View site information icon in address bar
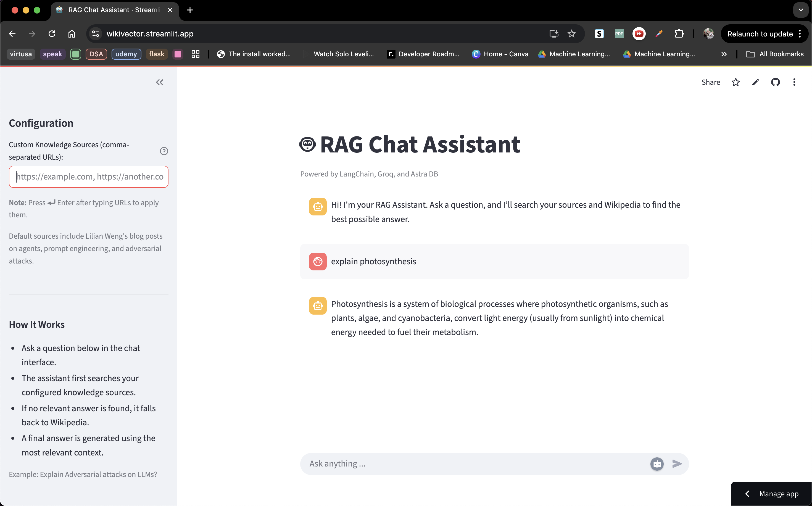 tap(96, 34)
